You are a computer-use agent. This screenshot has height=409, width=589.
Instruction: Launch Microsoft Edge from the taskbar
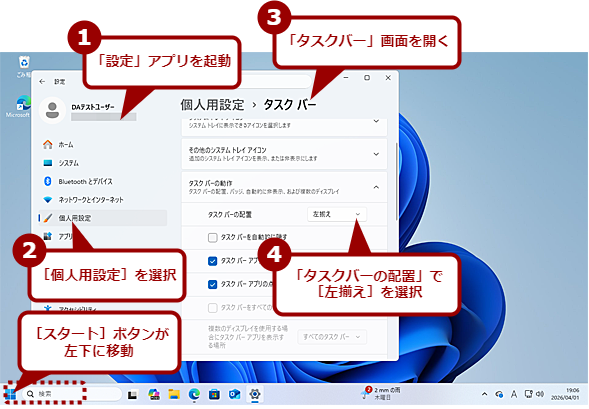pos(194,394)
